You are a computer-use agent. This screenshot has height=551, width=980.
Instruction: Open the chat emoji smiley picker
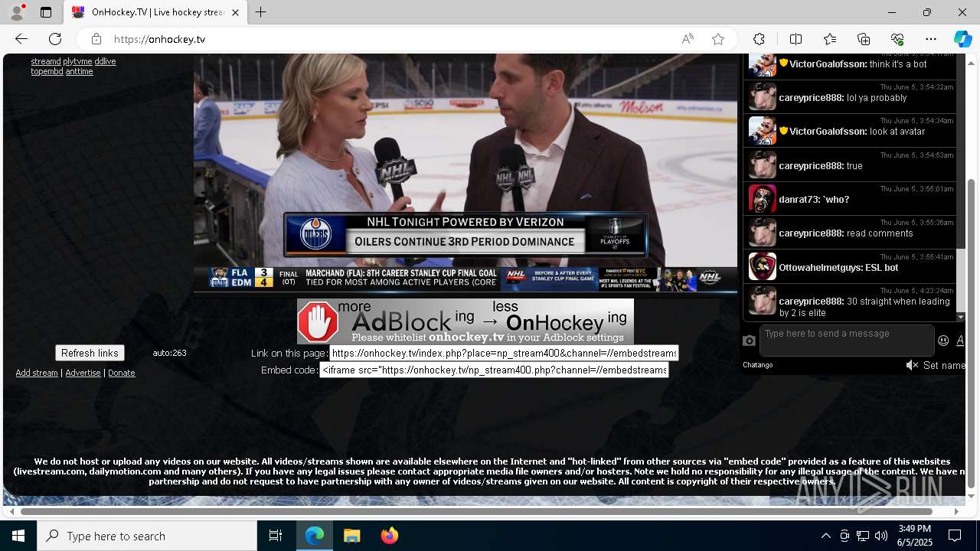point(943,341)
